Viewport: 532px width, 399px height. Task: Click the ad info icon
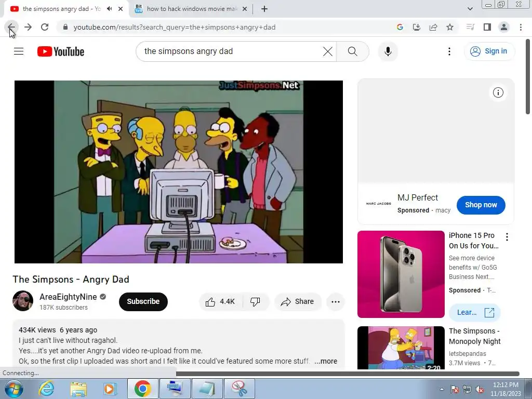[498, 92]
